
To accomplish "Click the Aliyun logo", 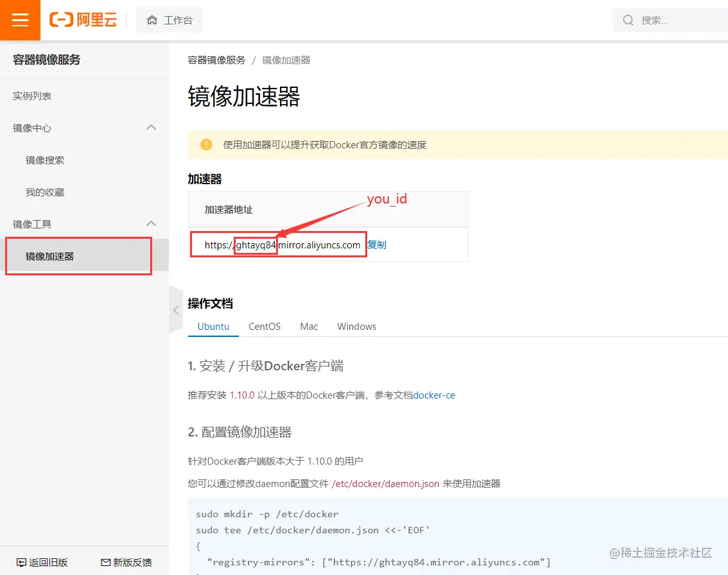I will click(x=83, y=20).
